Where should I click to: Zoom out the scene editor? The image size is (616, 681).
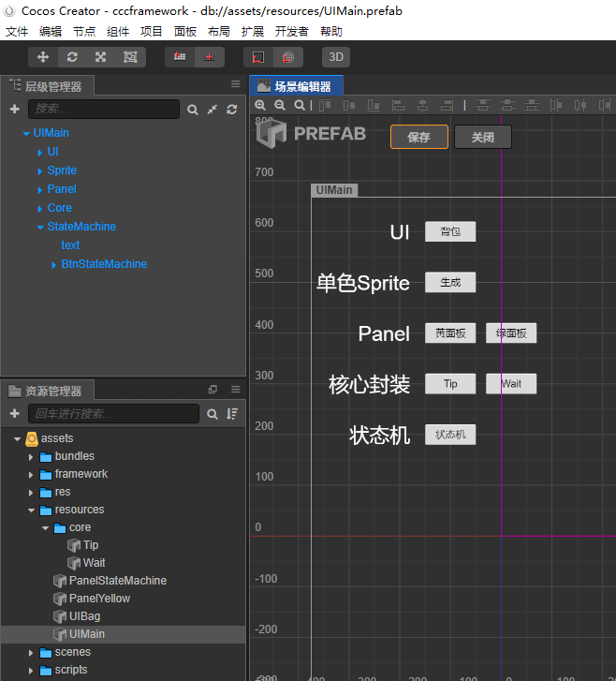click(280, 105)
